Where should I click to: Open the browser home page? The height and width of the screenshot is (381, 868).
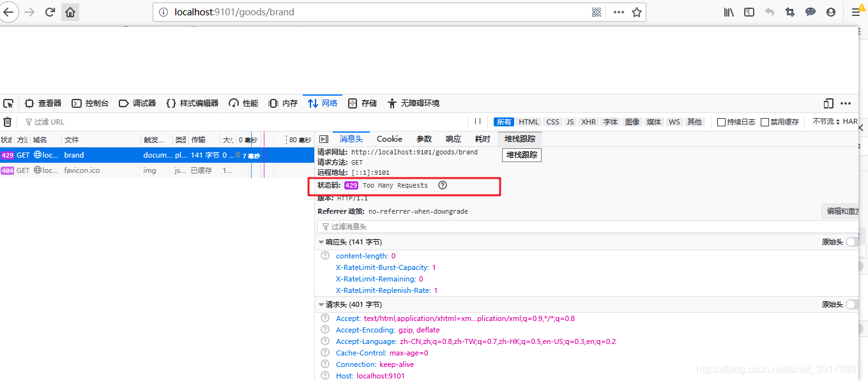coord(70,12)
